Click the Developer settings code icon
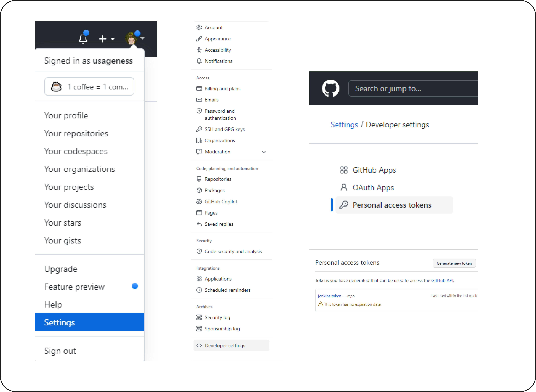The height and width of the screenshot is (392, 536). (199, 345)
